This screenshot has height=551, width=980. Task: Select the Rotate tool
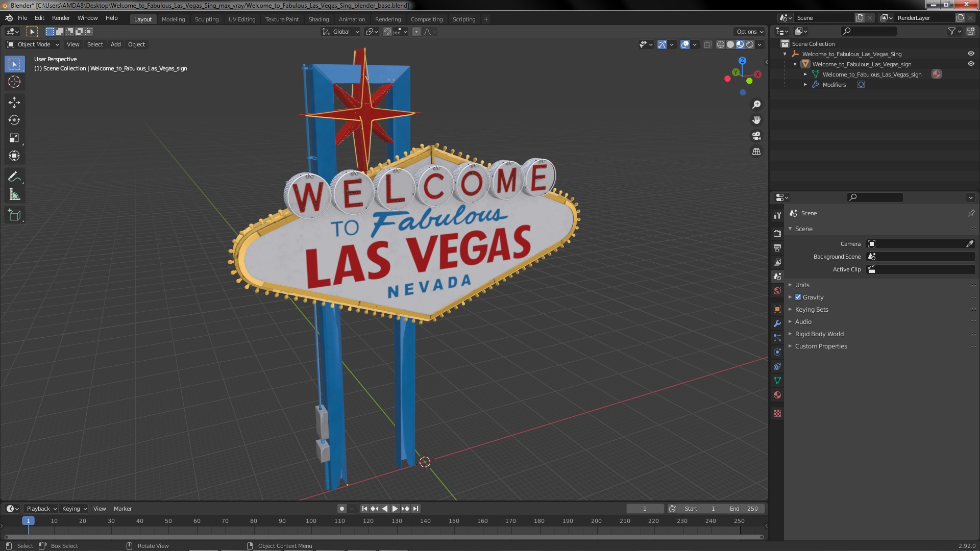(x=14, y=120)
